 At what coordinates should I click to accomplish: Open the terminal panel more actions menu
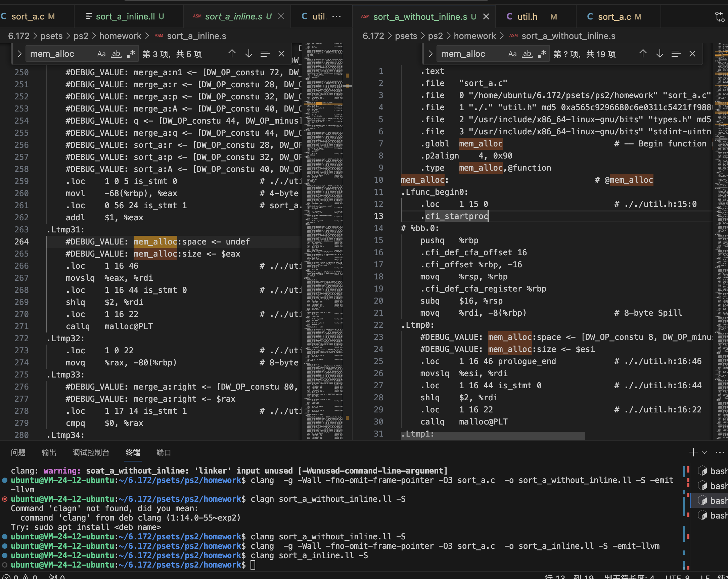coord(719,452)
